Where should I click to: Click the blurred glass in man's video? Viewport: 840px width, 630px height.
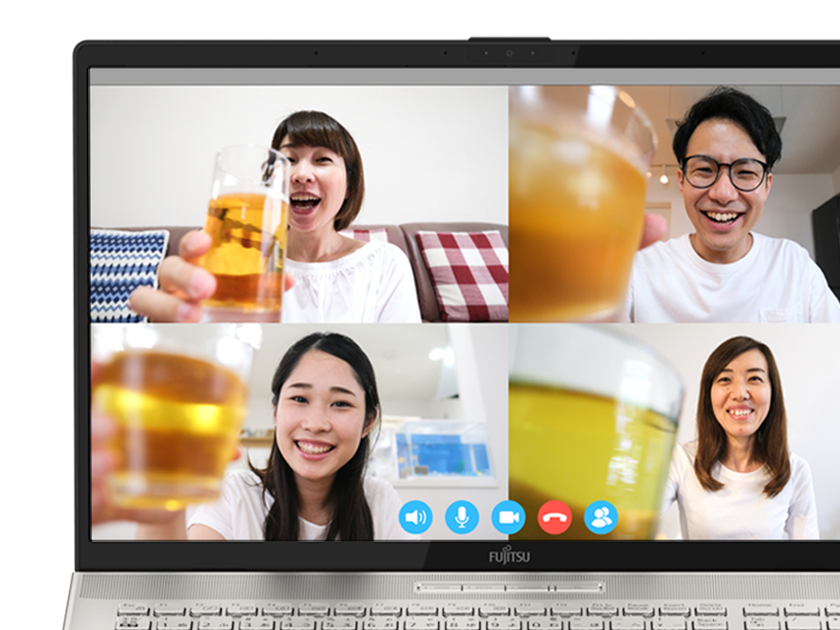click(x=577, y=201)
